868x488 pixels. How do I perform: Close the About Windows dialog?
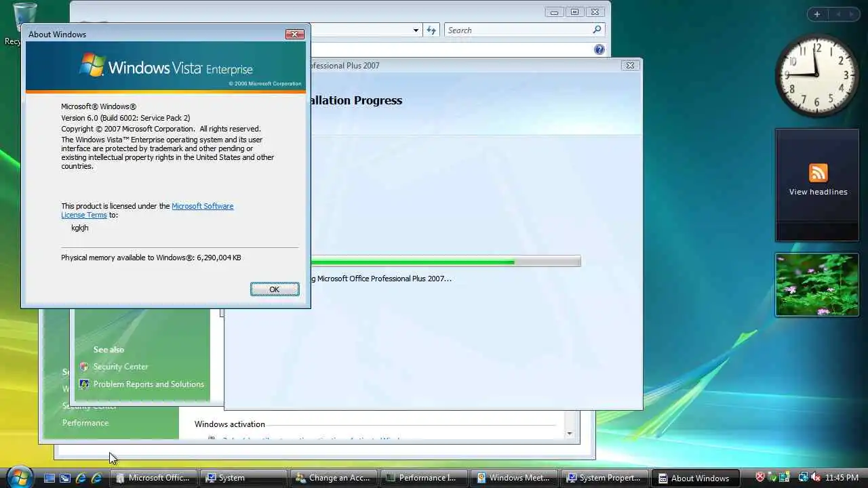[294, 34]
